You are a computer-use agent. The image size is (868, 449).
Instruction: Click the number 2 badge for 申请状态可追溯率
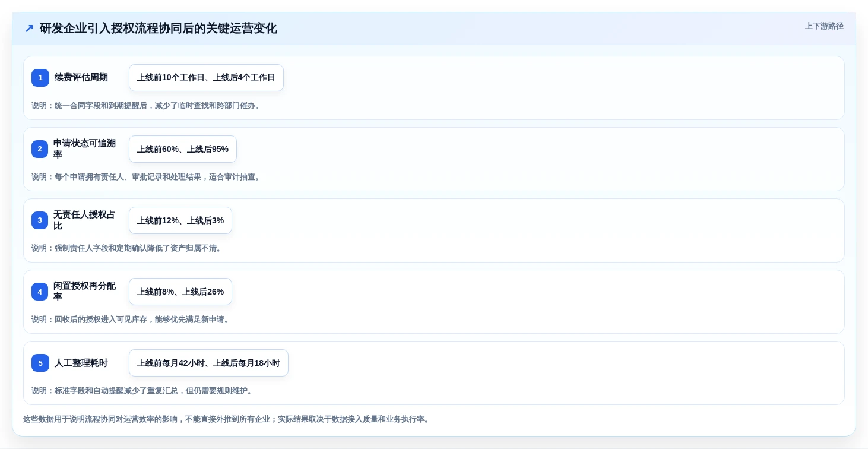pyautogui.click(x=40, y=149)
